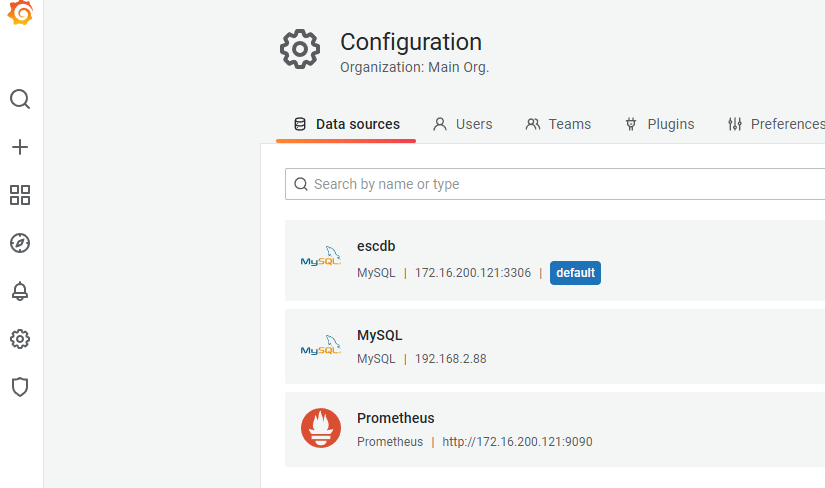Switch to the Data sources tab

(x=346, y=124)
